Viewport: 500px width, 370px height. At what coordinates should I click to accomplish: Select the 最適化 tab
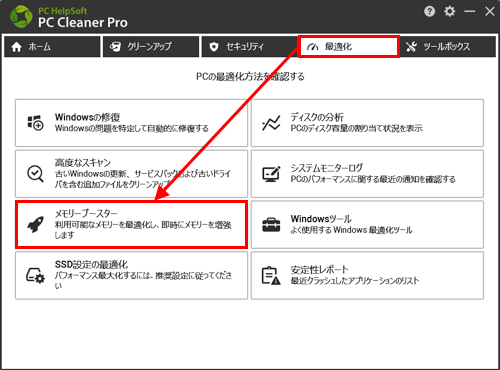[348, 47]
